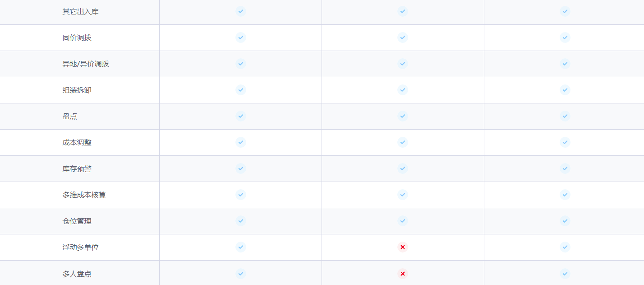Select the 成本调整 feature label
This screenshot has height=285, width=644.
(77, 143)
